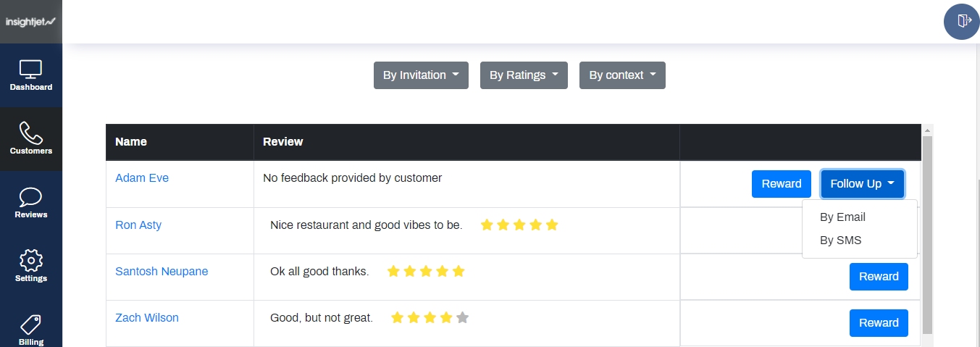Reward Santosh Neupane
The height and width of the screenshot is (347, 980).
click(879, 277)
